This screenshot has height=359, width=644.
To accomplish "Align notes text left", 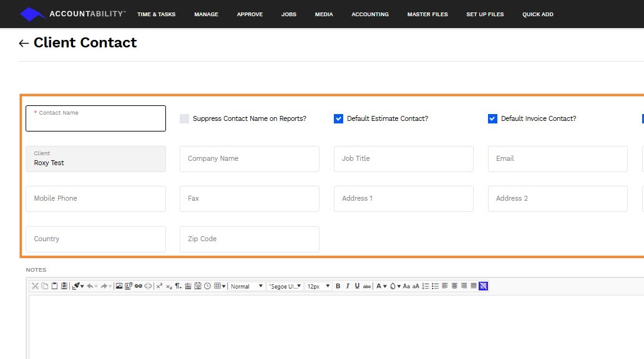I will tap(445, 285).
